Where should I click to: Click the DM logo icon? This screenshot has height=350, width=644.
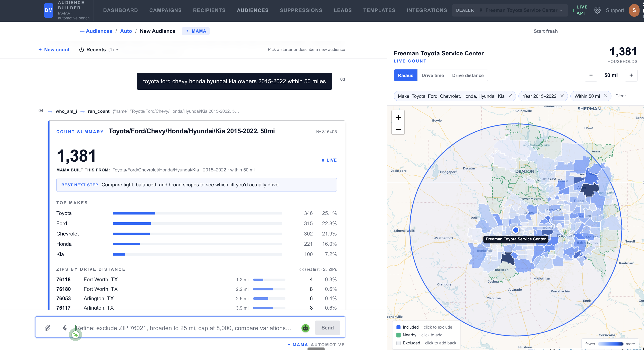point(48,10)
